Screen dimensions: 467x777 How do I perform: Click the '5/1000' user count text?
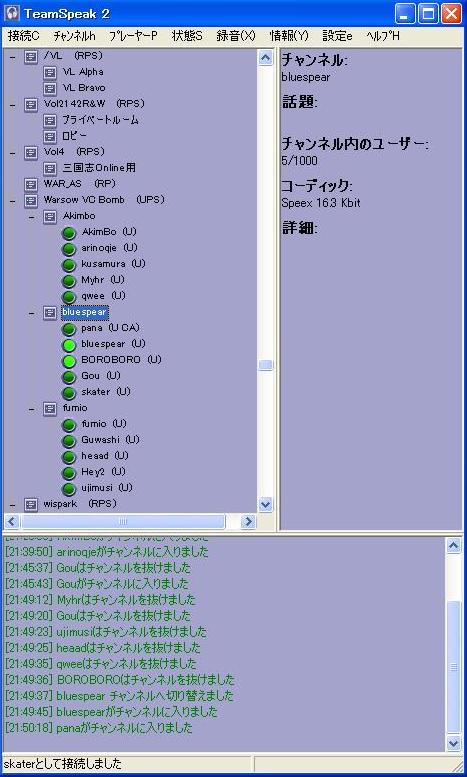coord(299,161)
